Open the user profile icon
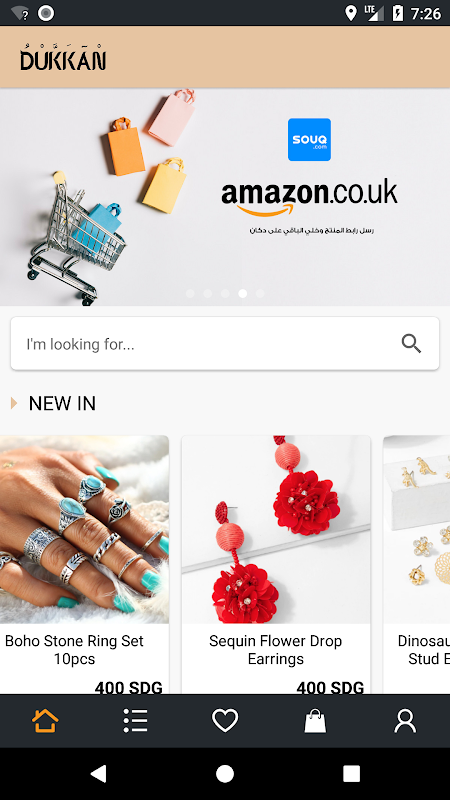This screenshot has width=450, height=800. point(405,721)
